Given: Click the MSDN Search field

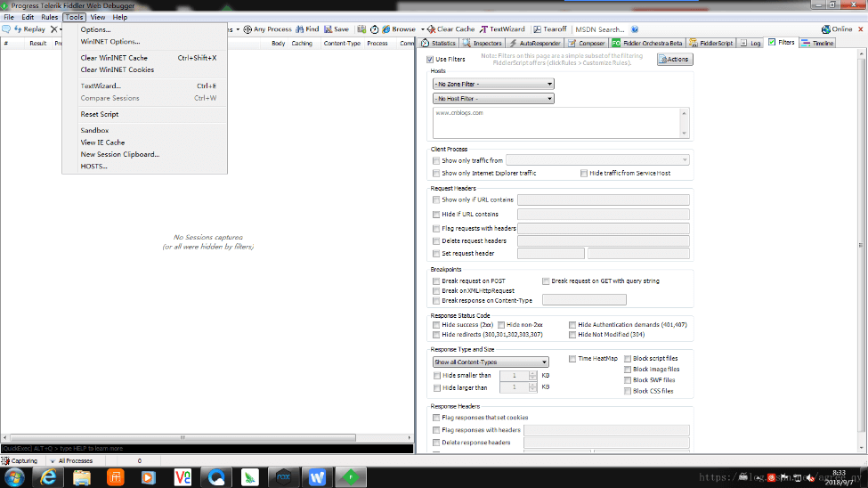Looking at the screenshot, I should 601,29.
